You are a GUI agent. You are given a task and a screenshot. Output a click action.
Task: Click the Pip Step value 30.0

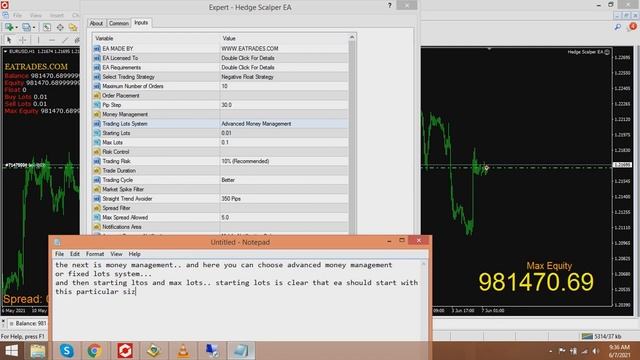[x=284, y=105]
